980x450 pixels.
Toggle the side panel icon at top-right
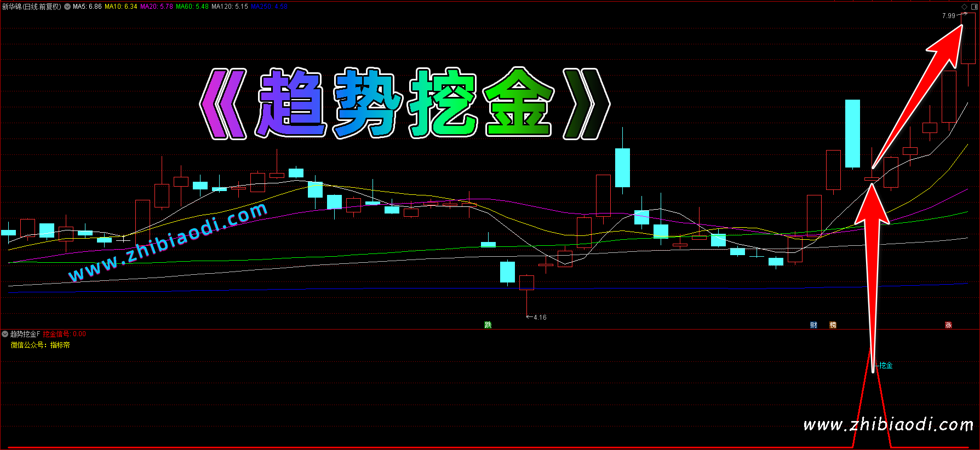(975, 7)
